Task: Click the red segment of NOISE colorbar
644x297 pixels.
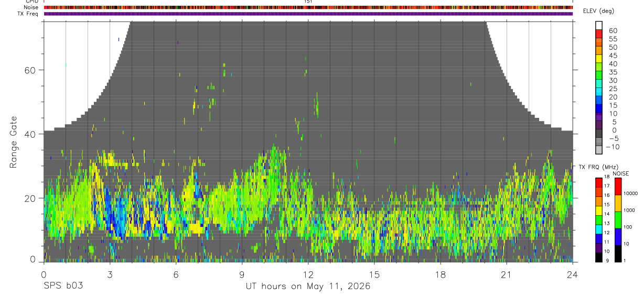Action: [x=618, y=186]
